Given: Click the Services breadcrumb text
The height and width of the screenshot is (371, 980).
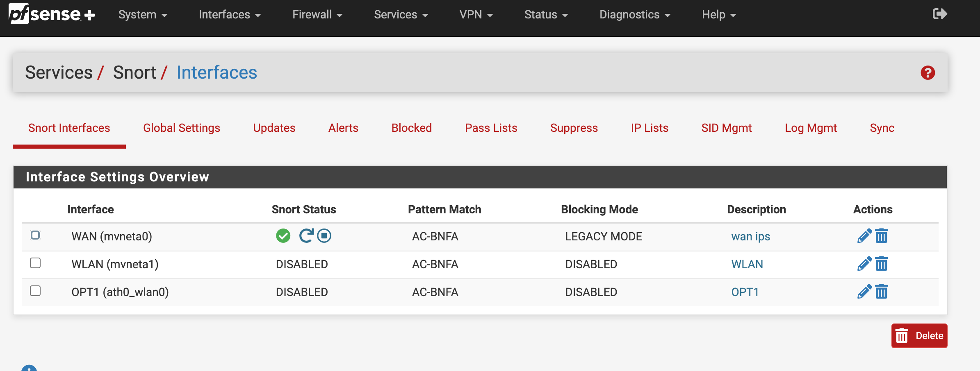Looking at the screenshot, I should pyautogui.click(x=59, y=72).
